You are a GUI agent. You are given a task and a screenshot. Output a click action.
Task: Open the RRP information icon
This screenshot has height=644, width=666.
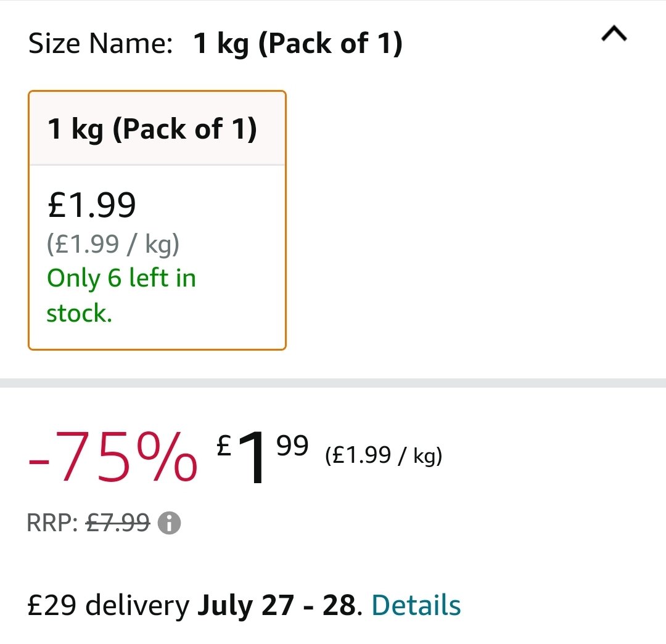click(169, 523)
